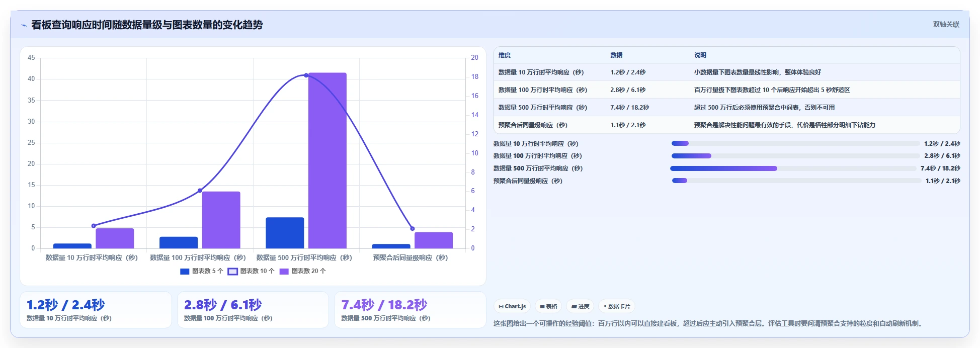Click left axis tick 45
Viewport: 980px width, 348px height.
coord(31,58)
